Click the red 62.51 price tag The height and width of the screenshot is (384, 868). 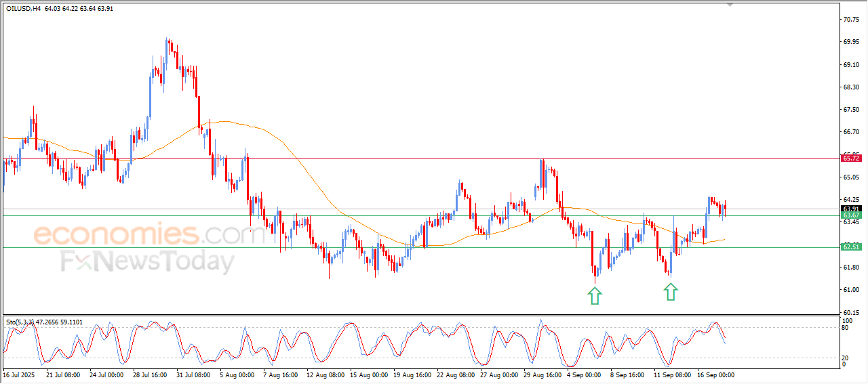point(851,247)
